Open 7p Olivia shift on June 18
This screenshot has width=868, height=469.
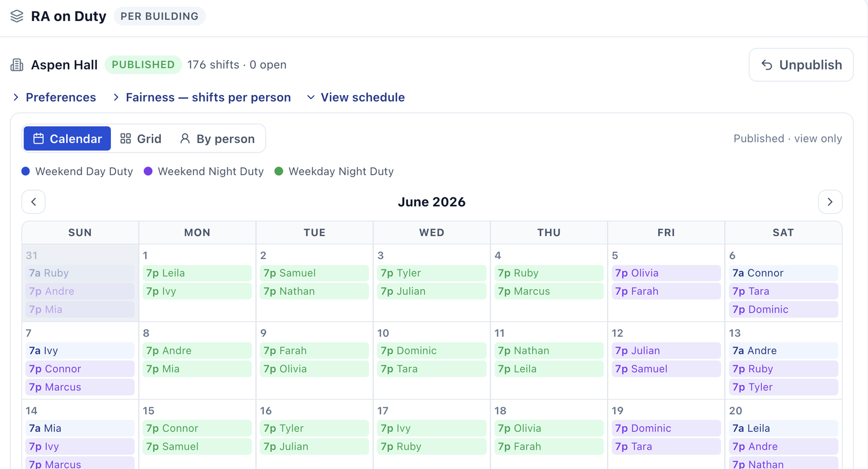point(549,428)
